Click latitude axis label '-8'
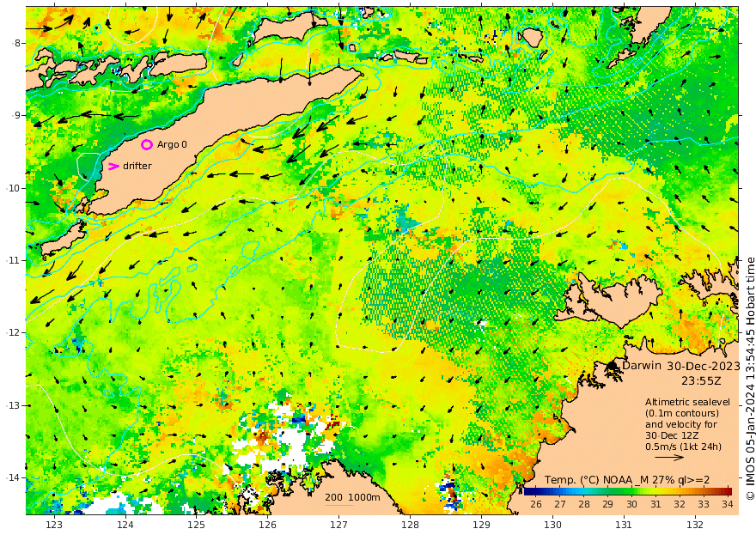The image size is (756, 541). (x=16, y=43)
